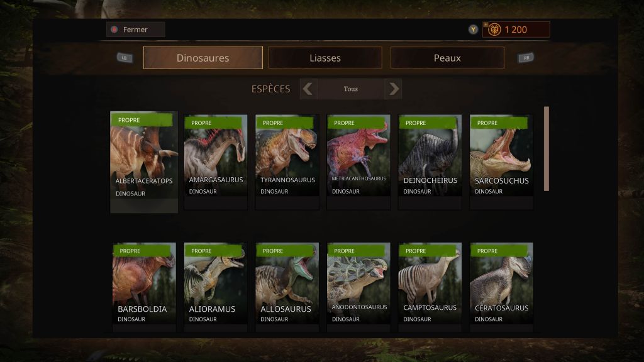The width and height of the screenshot is (644, 362).
Task: Click the coin currency icon
Action: pos(494,30)
